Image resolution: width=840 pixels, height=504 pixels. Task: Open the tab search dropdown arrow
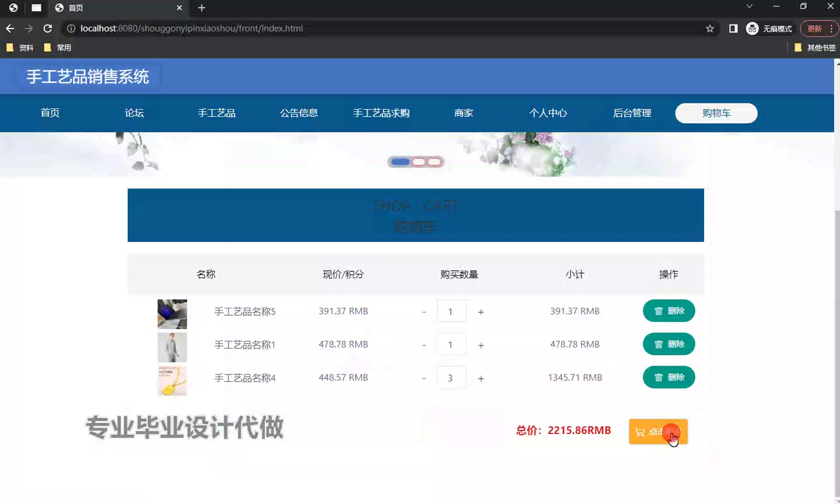[x=750, y=6]
